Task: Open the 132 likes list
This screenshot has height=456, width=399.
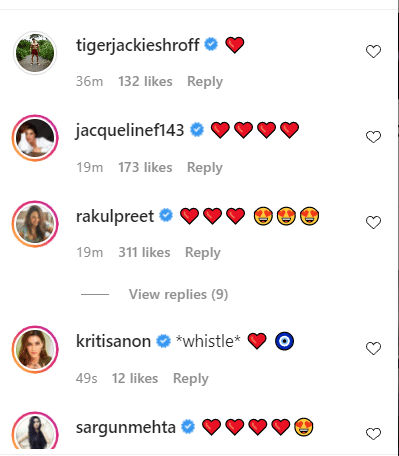Action: click(x=145, y=81)
